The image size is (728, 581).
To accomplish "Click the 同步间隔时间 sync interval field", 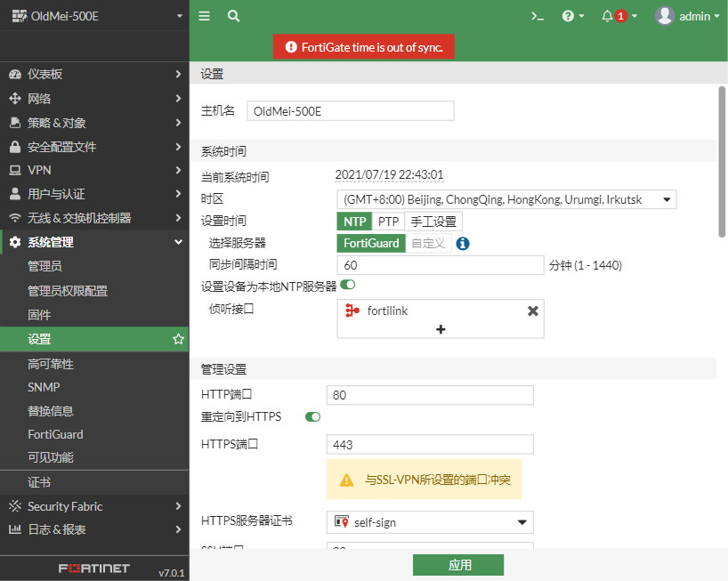I will coord(441,265).
